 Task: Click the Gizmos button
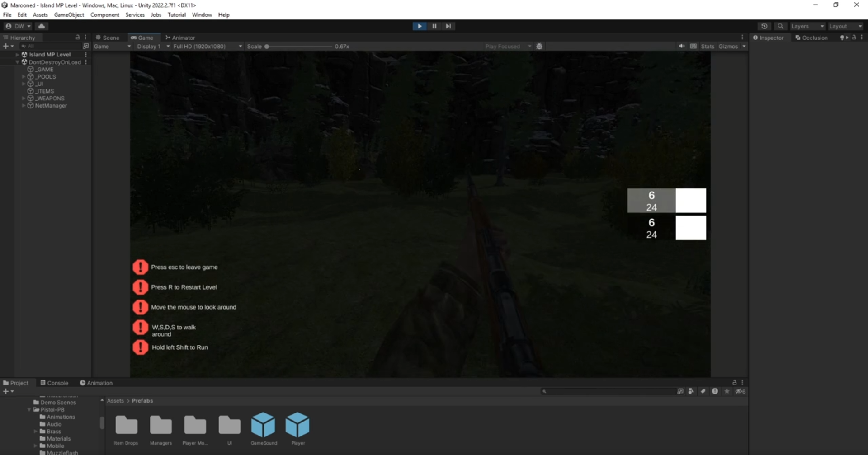tap(728, 46)
